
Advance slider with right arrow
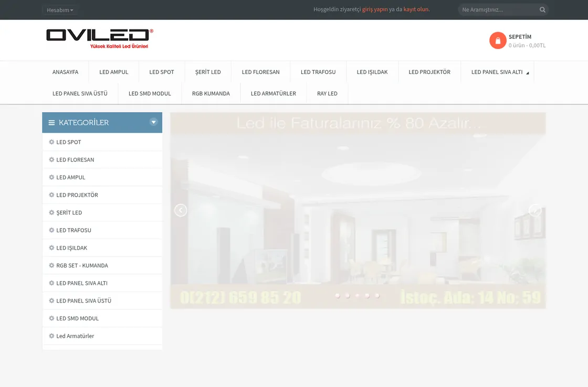click(535, 210)
